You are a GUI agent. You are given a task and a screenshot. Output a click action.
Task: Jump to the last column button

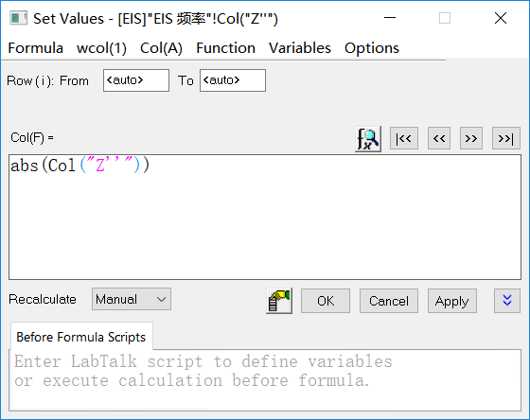click(x=506, y=138)
